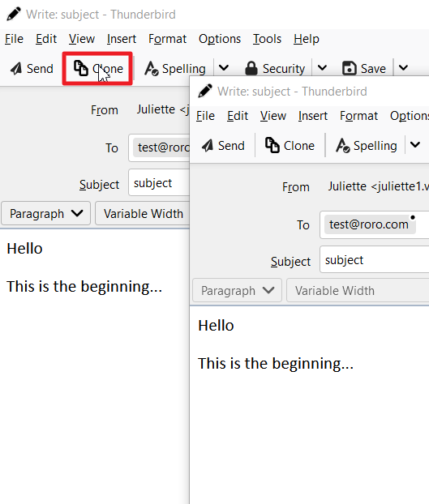Open Paragraph dropdown in the front window

click(238, 290)
